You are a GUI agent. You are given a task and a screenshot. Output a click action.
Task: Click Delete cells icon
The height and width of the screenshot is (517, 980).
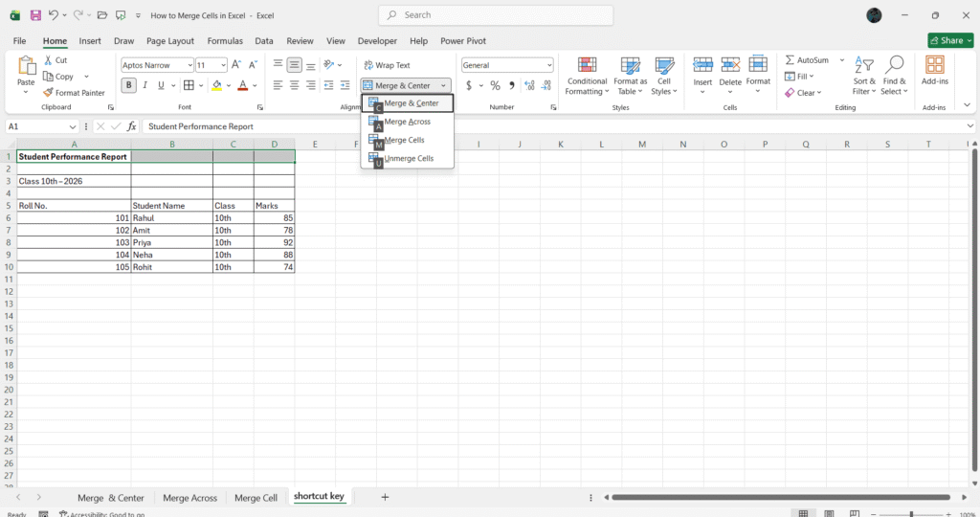(x=730, y=64)
